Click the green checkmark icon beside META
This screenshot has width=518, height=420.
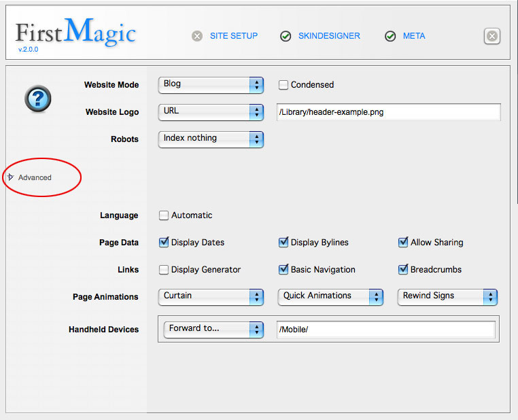pos(390,36)
